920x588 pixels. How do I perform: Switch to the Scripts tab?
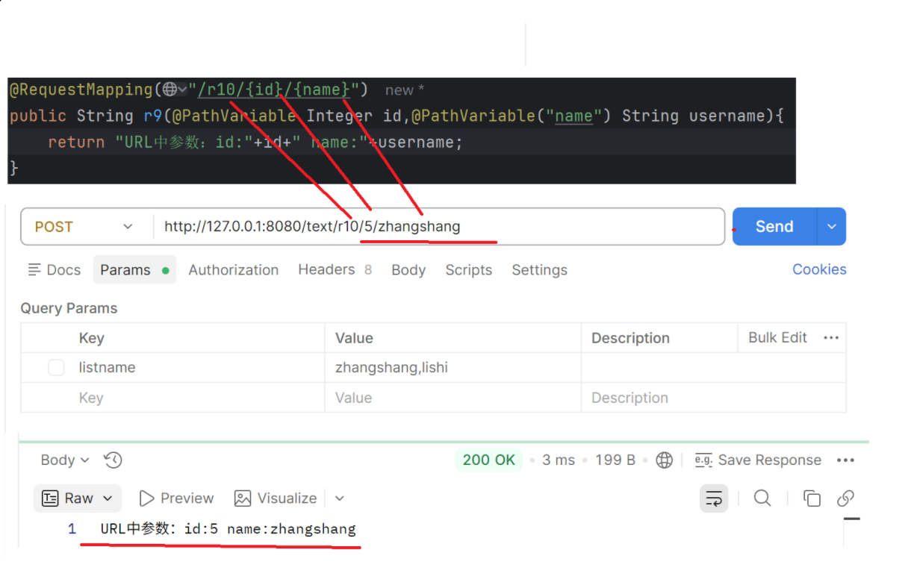tap(469, 270)
